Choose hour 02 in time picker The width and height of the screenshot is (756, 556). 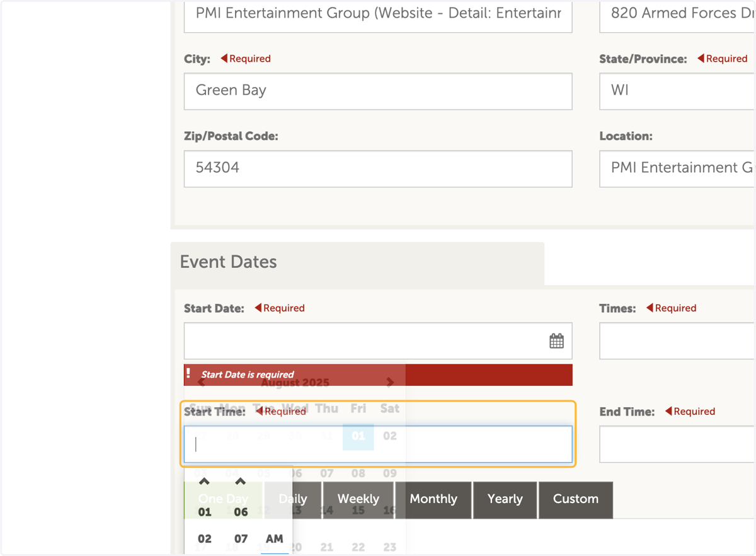coord(205,539)
